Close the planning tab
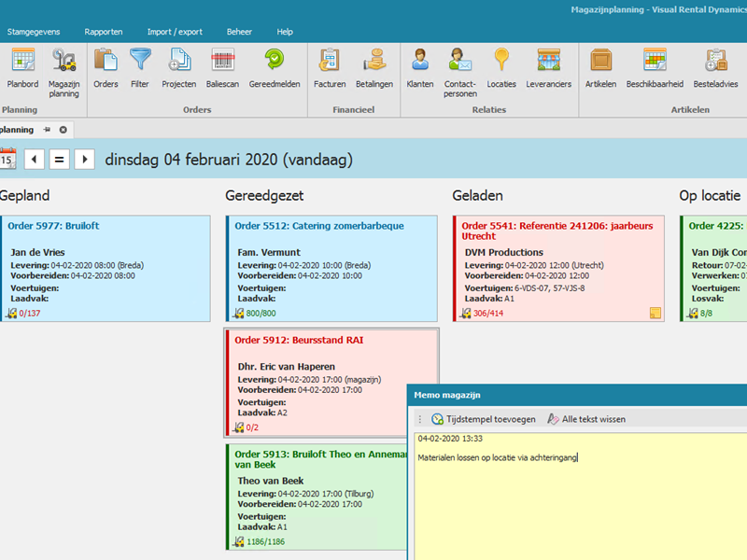 63,130
